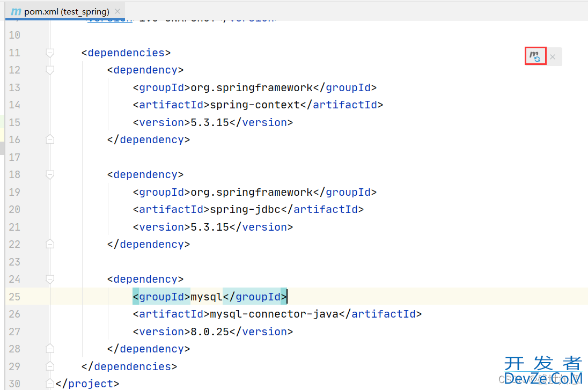Click the closing project tag

pyautogui.click(x=87, y=384)
